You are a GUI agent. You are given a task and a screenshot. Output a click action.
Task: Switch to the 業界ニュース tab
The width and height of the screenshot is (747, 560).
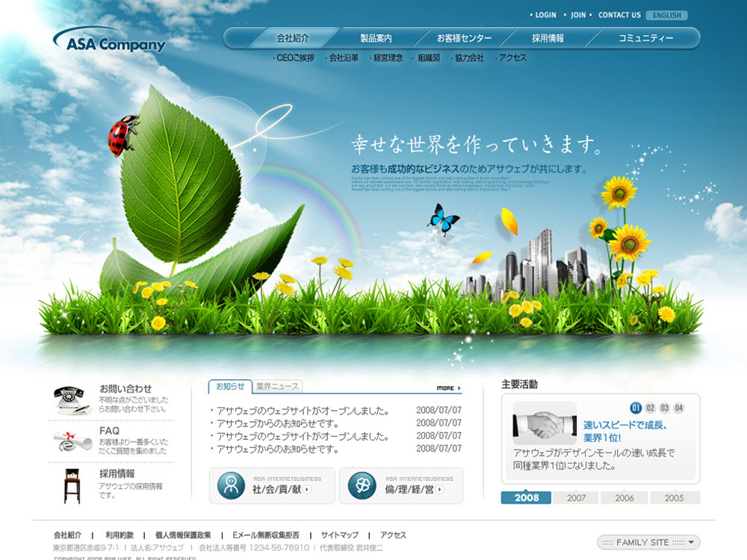[277, 387]
